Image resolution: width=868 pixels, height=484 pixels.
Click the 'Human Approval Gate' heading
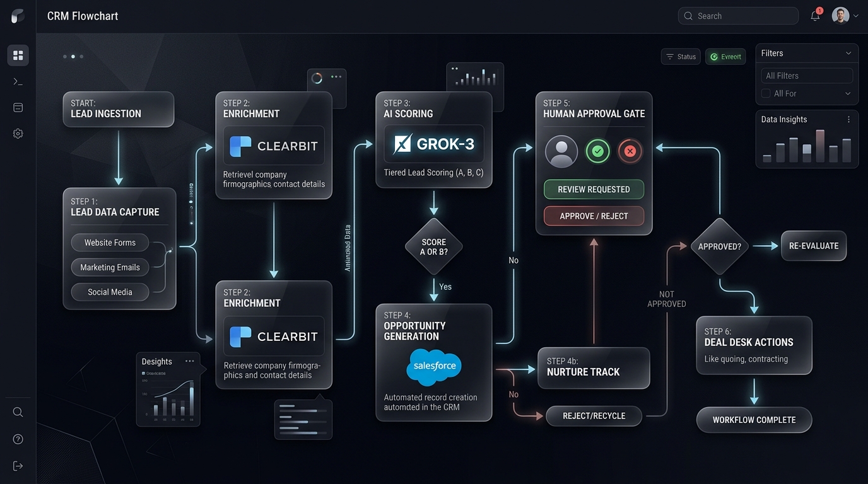pos(594,114)
